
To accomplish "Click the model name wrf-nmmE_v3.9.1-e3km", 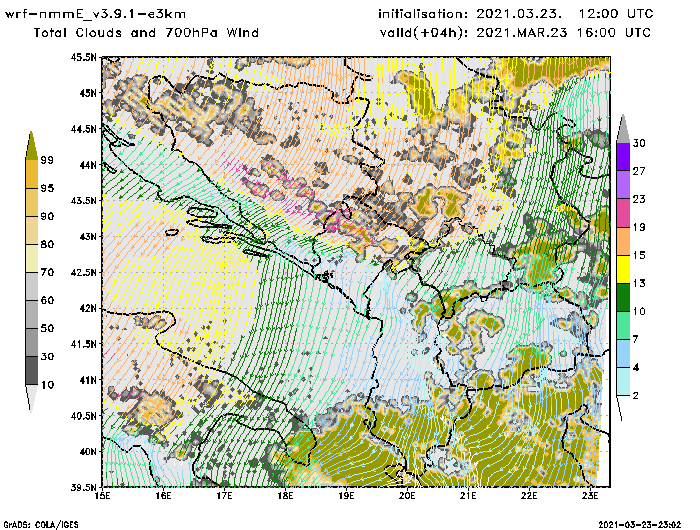I will (x=95, y=14).
